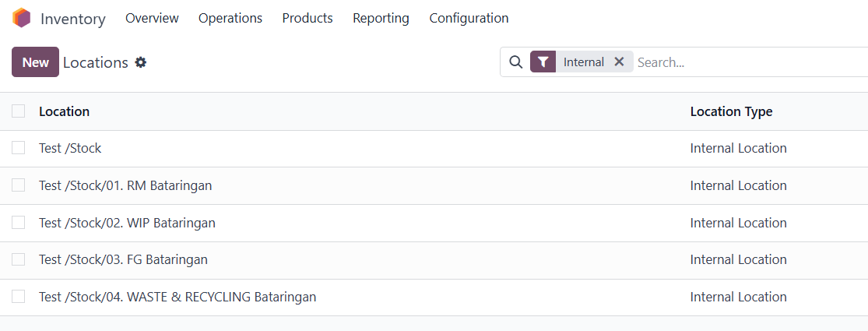Tick the select-all checkbox in header
This screenshot has height=331, width=868.
pyautogui.click(x=18, y=111)
